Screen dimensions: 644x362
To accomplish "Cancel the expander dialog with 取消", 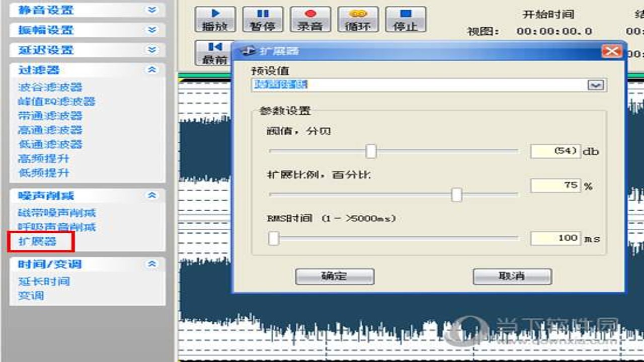I will 512,276.
